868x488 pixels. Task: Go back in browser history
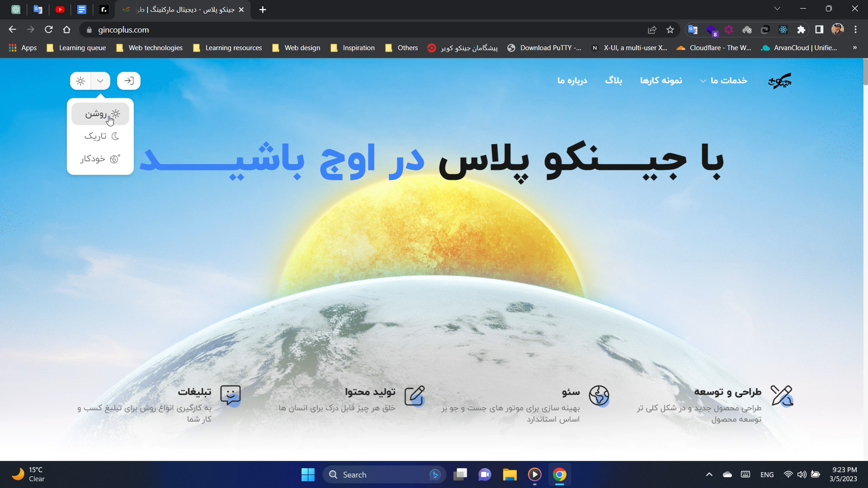pos(12,30)
